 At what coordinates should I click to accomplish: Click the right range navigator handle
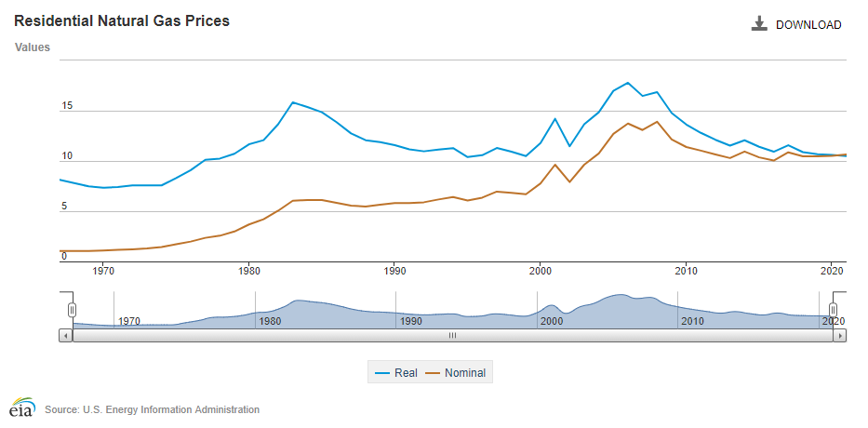click(x=834, y=309)
